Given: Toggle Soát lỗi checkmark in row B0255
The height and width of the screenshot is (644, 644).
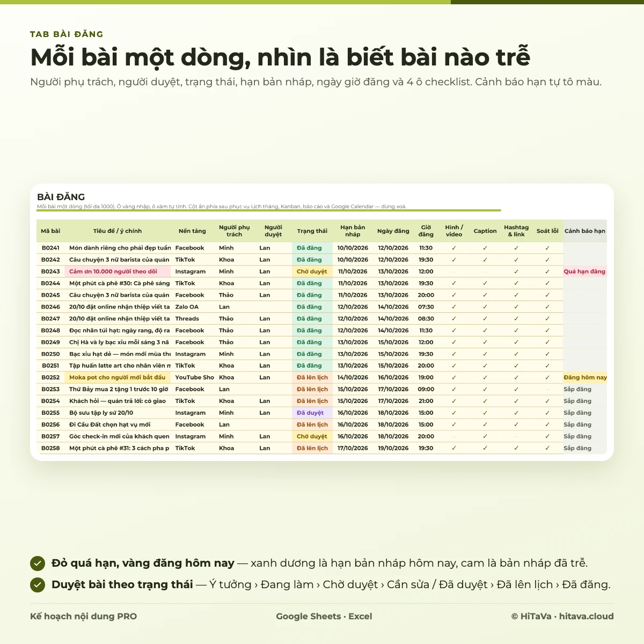Looking at the screenshot, I should pos(547,413).
